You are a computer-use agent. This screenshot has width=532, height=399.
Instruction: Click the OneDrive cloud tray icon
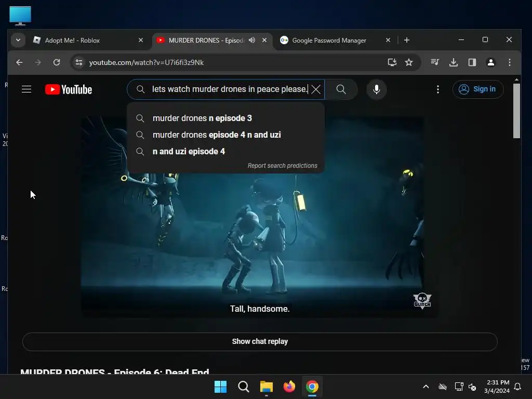click(443, 387)
